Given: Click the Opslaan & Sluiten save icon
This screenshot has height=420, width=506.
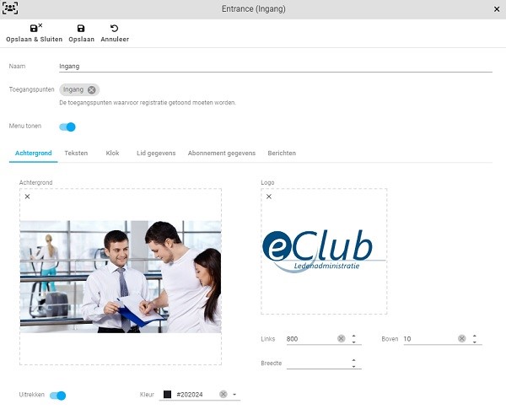Looking at the screenshot, I should click(x=35, y=28).
